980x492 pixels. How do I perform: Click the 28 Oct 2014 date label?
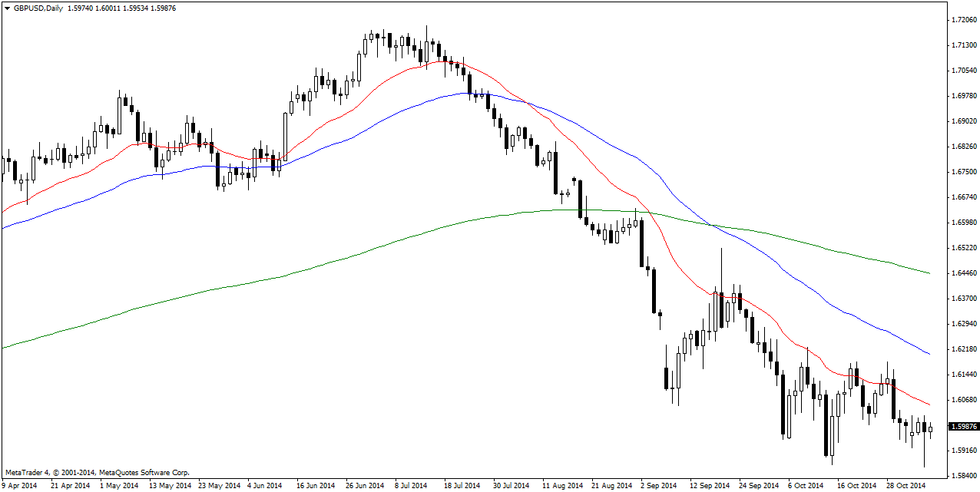pyautogui.click(x=906, y=485)
